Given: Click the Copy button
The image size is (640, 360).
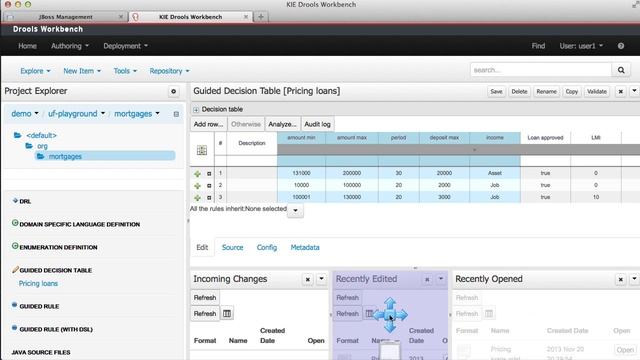Looking at the screenshot, I should [x=571, y=91].
